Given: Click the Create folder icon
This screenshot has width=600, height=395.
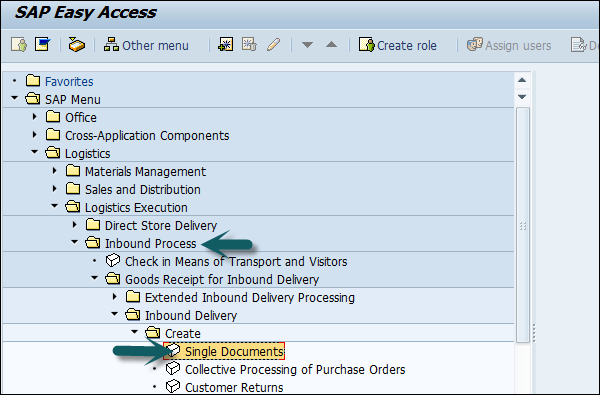Looking at the screenshot, I should tap(153, 333).
